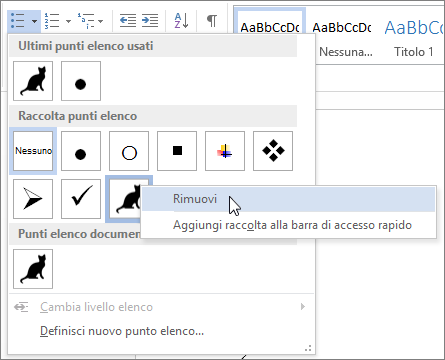Viewport: 445px width, 360px height.
Task: Choose the arrowhead bullet
Action: pos(33,199)
